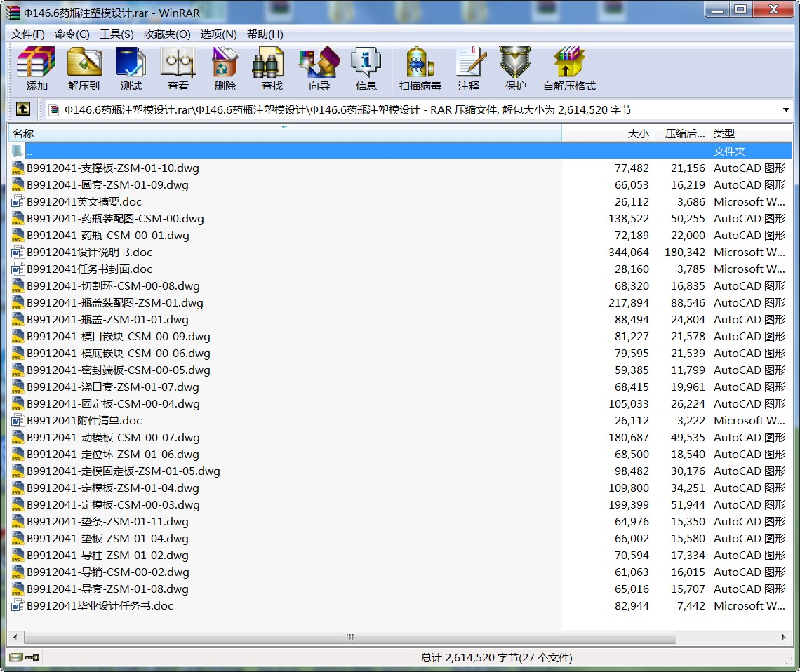This screenshot has width=800, height=672.
Task: Show archive Info (信息) icon
Action: pyautogui.click(x=366, y=69)
